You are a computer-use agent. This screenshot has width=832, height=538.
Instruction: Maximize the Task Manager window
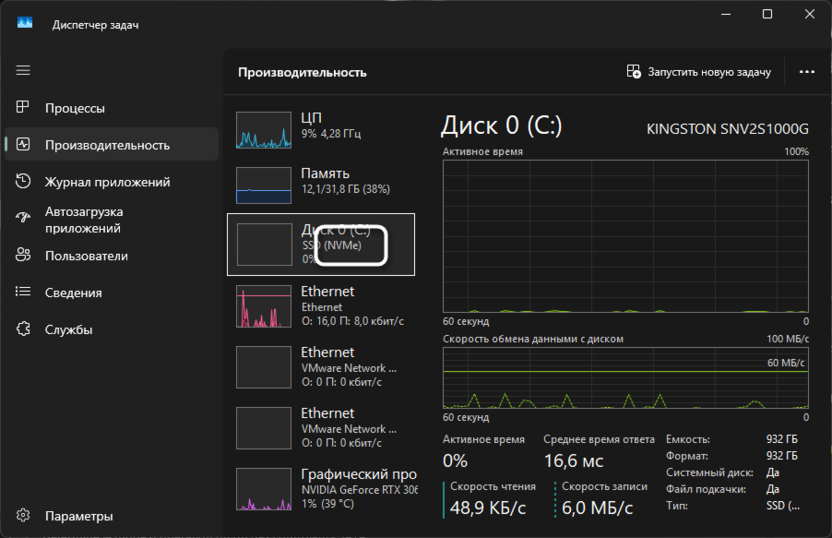[767, 14]
